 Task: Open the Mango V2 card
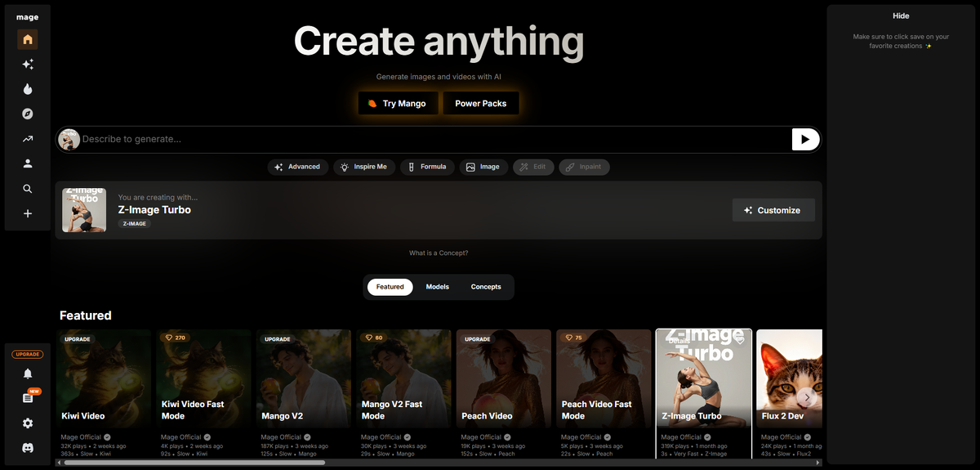304,378
